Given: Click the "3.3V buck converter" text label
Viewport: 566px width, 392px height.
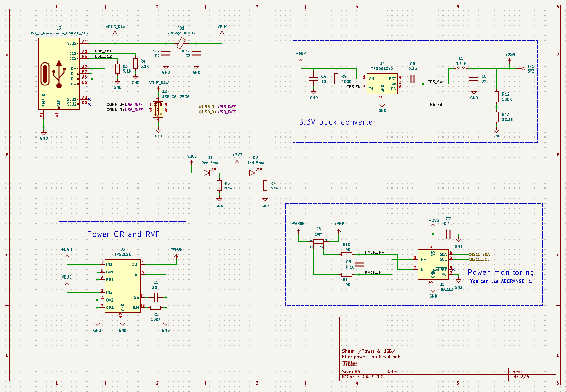Looking at the screenshot, I should (x=337, y=122).
